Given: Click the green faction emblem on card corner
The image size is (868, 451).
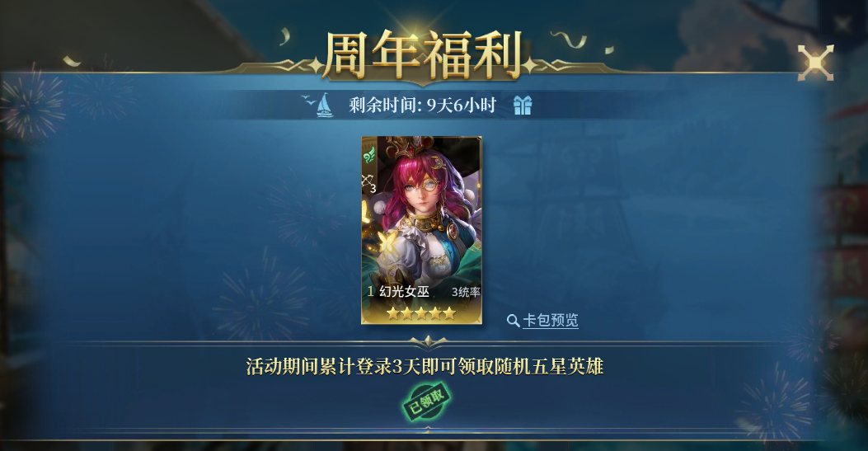Looking at the screenshot, I should pyautogui.click(x=369, y=156).
